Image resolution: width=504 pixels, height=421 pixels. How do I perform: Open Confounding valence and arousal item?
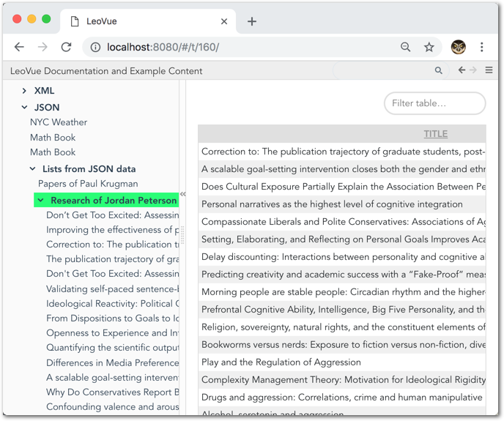[113, 407]
